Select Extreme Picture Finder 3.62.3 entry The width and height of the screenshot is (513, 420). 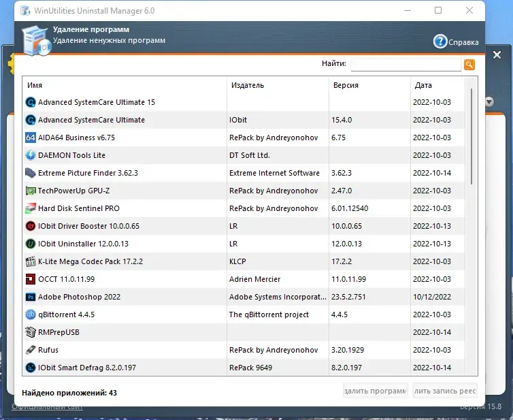pyautogui.click(x=88, y=173)
